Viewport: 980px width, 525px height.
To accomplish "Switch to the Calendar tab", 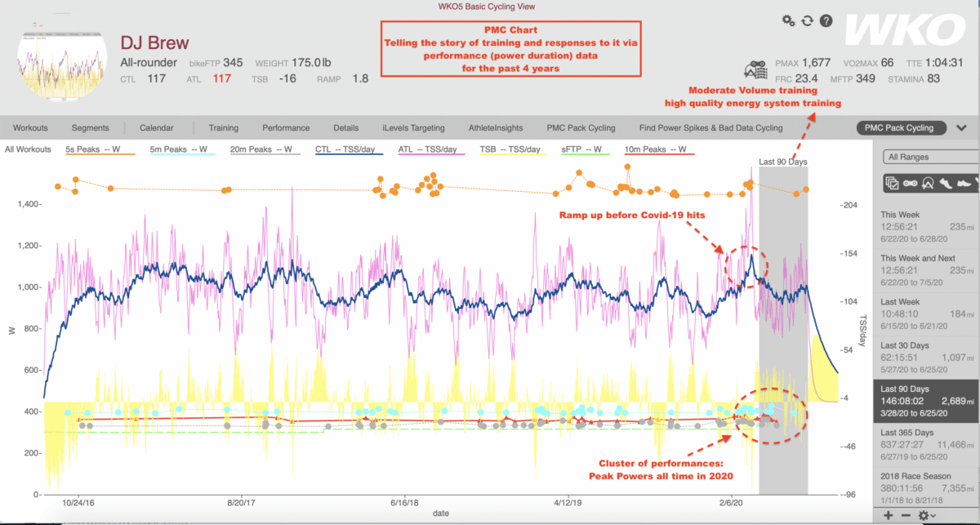I will [x=155, y=128].
